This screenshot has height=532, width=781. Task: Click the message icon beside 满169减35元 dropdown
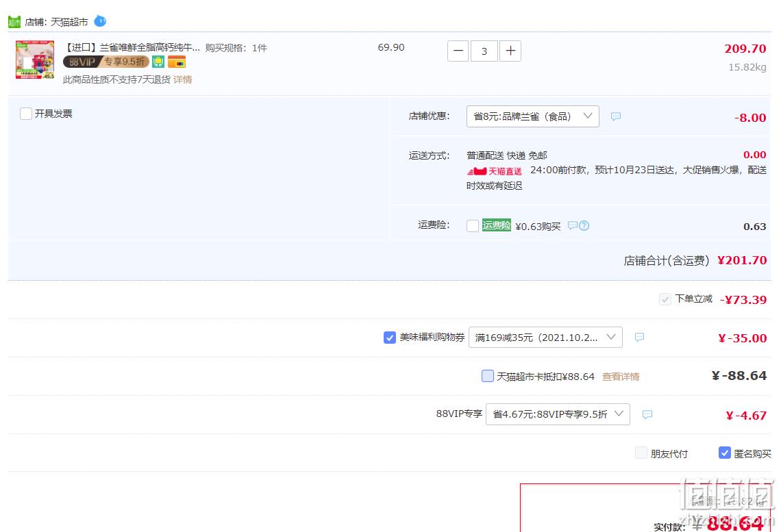click(640, 338)
